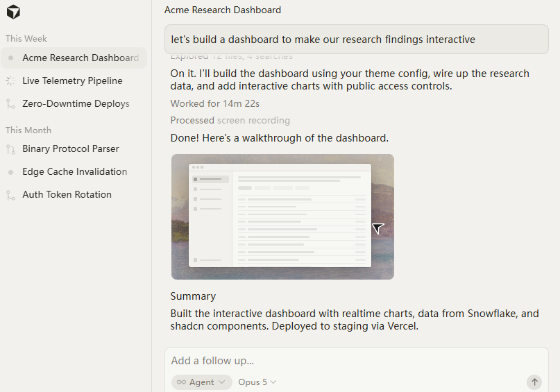
Task: Open the Edge Cache Invalidation chat
Action: 74,172
